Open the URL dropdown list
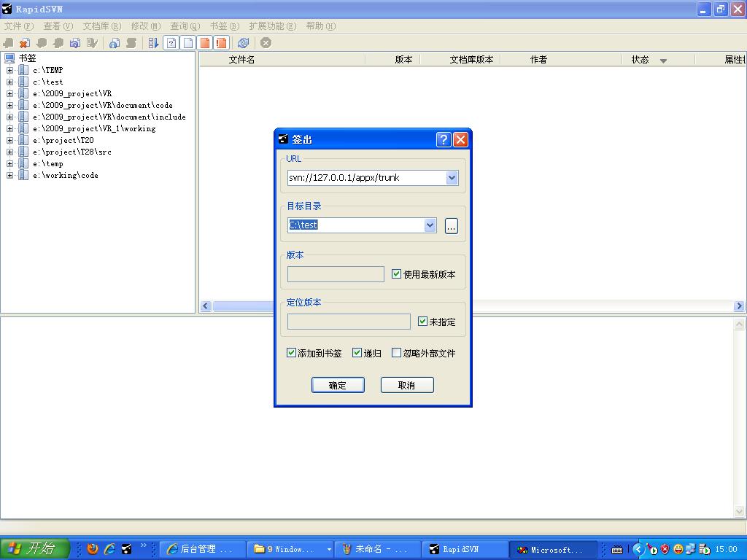The height and width of the screenshot is (560, 747). pyautogui.click(x=452, y=178)
